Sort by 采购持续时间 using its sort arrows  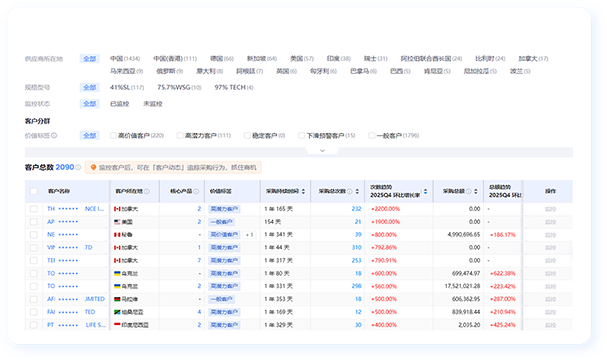coord(304,191)
